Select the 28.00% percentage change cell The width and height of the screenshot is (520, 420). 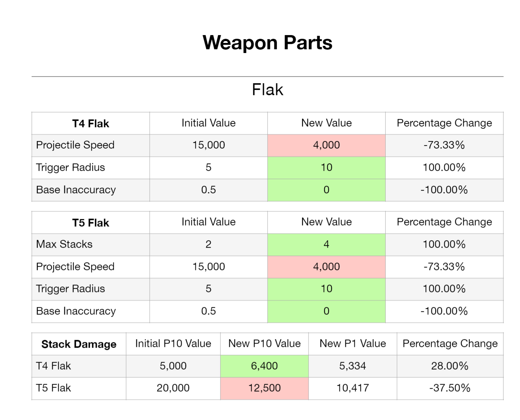[449, 366]
